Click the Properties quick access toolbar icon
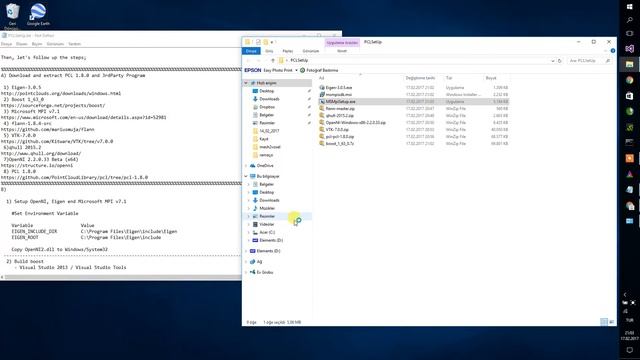640x360 pixels. point(258,42)
